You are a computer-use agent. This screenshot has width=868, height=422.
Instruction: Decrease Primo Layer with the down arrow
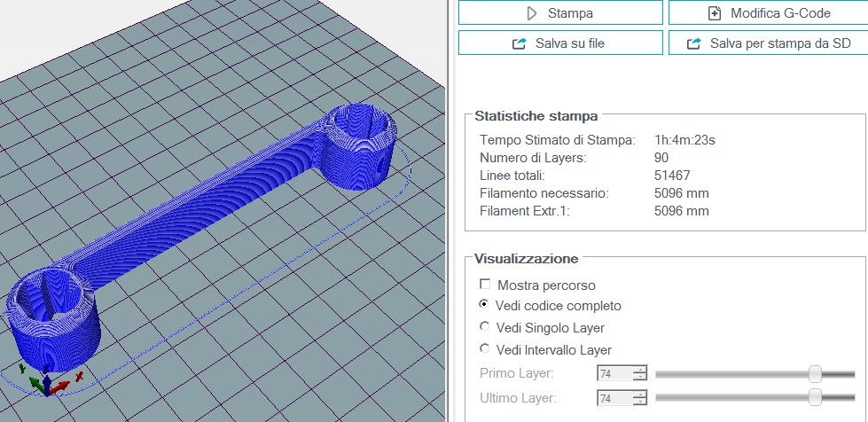click(x=640, y=378)
